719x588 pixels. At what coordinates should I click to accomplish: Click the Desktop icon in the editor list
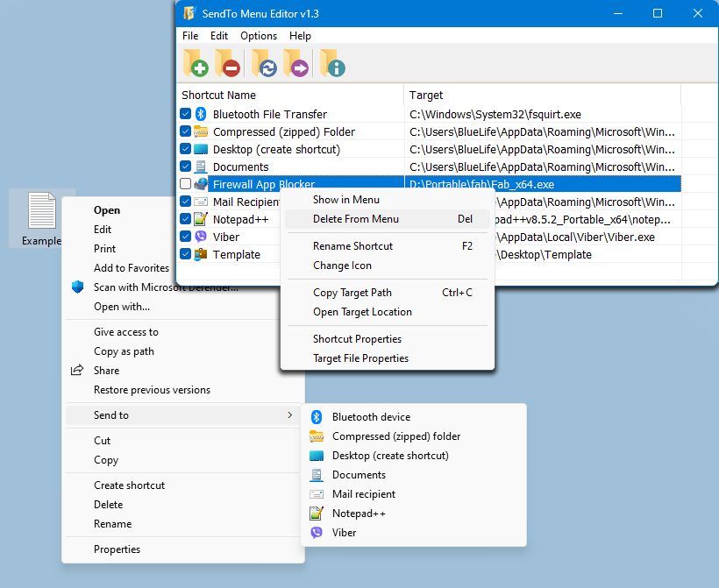pos(201,149)
